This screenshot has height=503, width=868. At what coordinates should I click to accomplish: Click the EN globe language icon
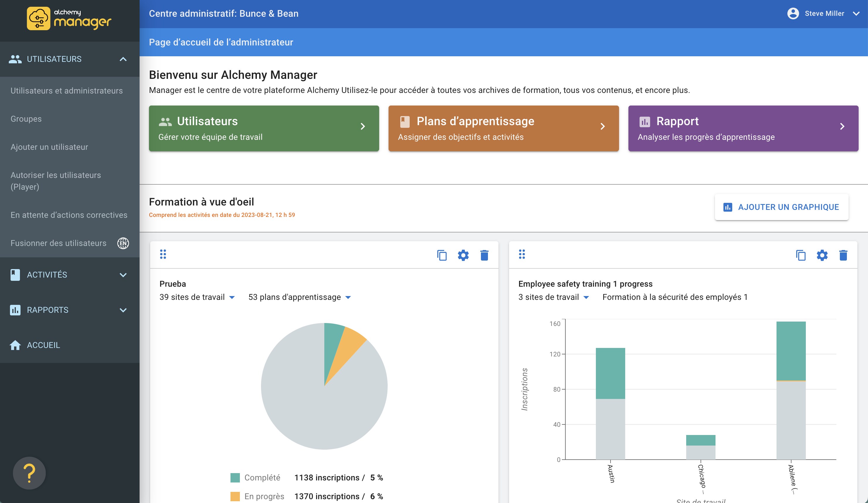coord(123,243)
